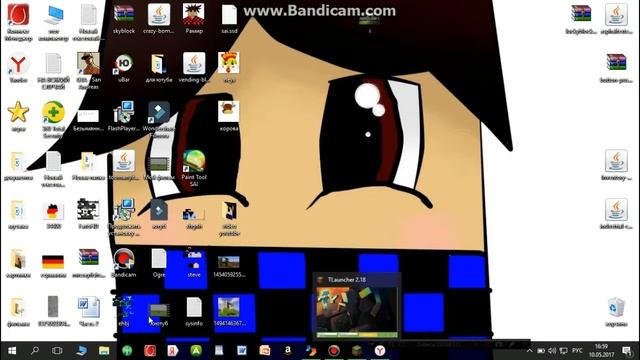Open the rectangular German flag image icon
This screenshot has height=360, width=640.
coord(53,265)
